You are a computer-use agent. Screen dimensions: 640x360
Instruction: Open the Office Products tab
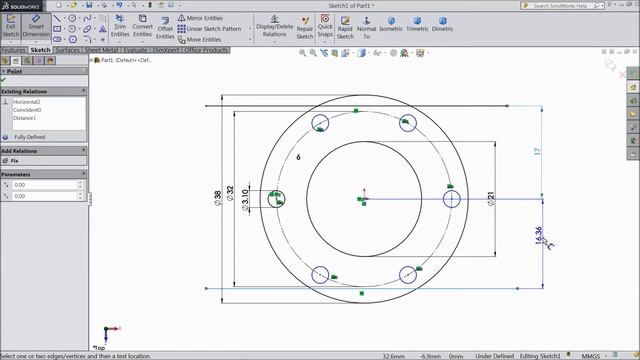[x=206, y=50]
